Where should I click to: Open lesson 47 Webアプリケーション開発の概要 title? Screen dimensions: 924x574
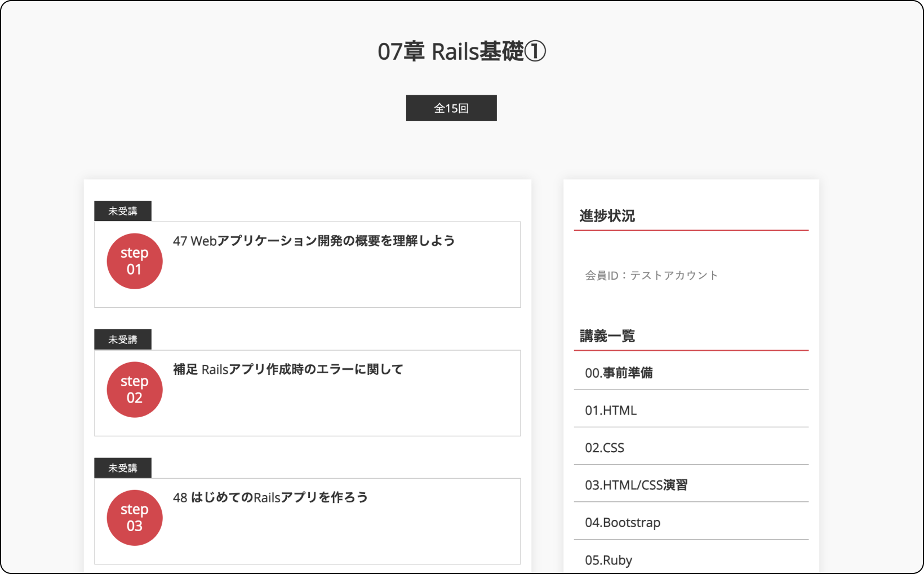point(314,241)
